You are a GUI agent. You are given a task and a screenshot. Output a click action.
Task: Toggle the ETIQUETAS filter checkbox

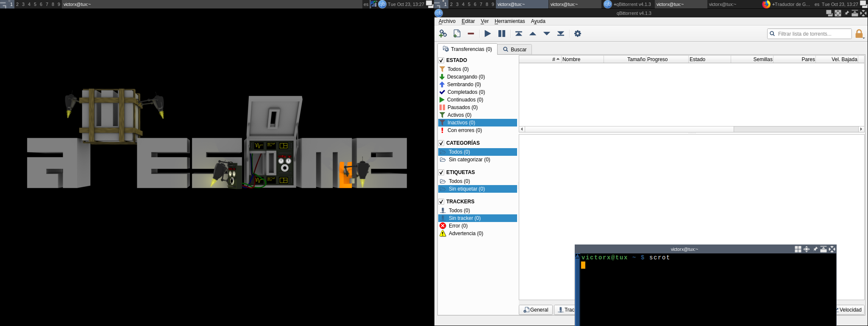tap(441, 172)
